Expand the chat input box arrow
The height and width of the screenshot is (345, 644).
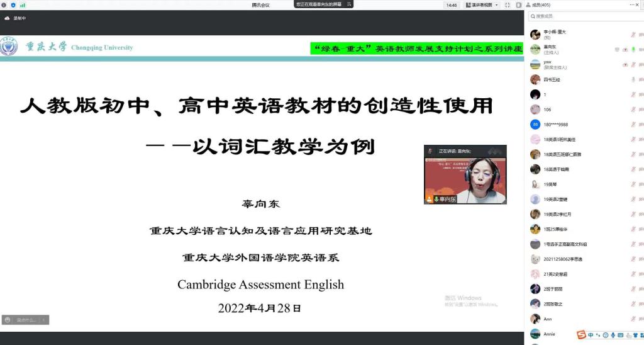point(44,320)
